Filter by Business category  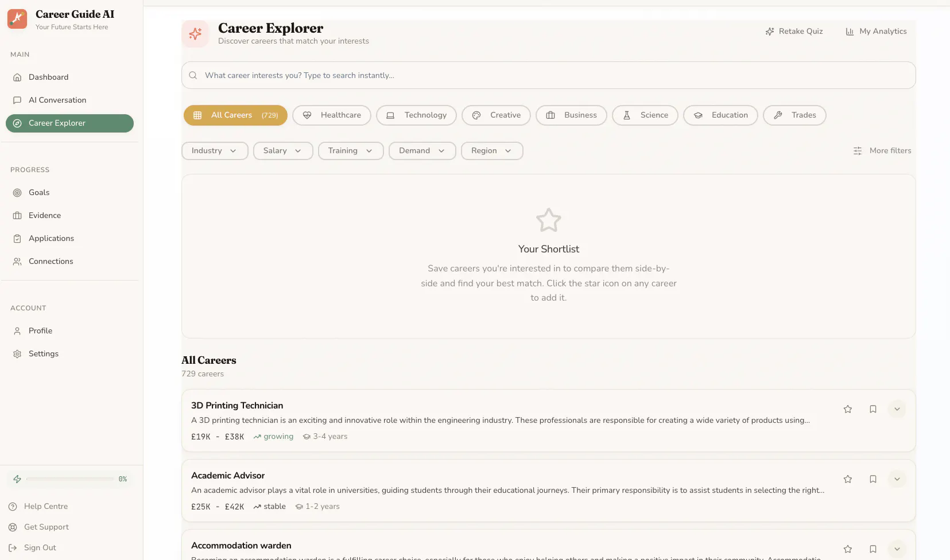(571, 115)
